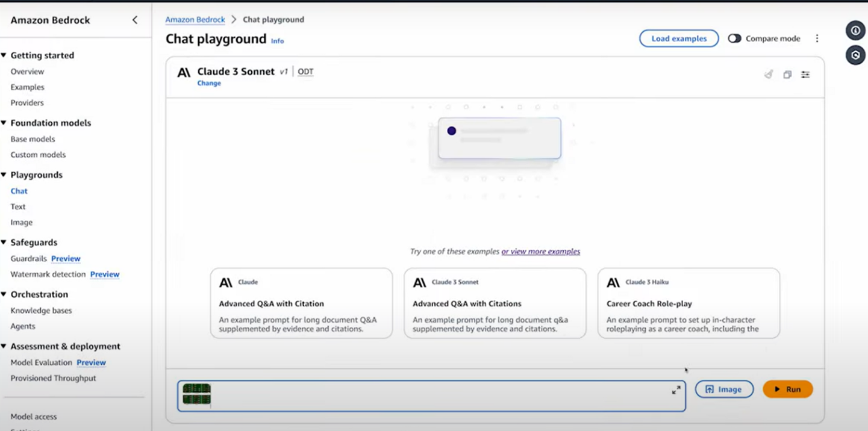Select Claude 3 Sonnet Advanced Q&A with Citations card
Viewport: 868px width, 431px height.
coord(495,303)
